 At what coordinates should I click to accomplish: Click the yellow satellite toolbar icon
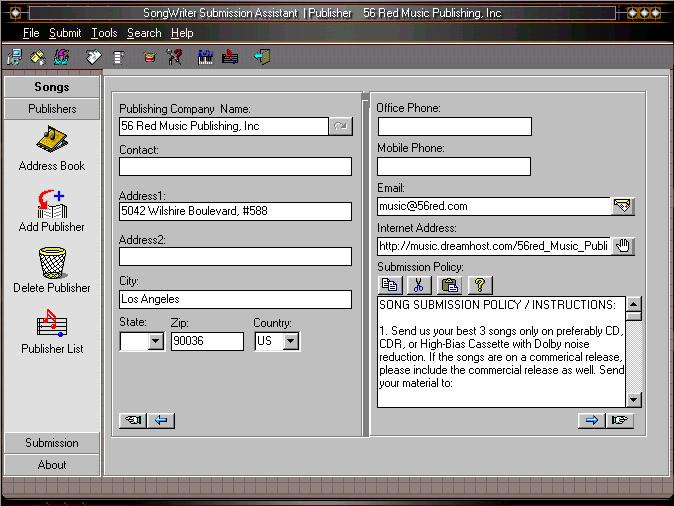(38, 57)
